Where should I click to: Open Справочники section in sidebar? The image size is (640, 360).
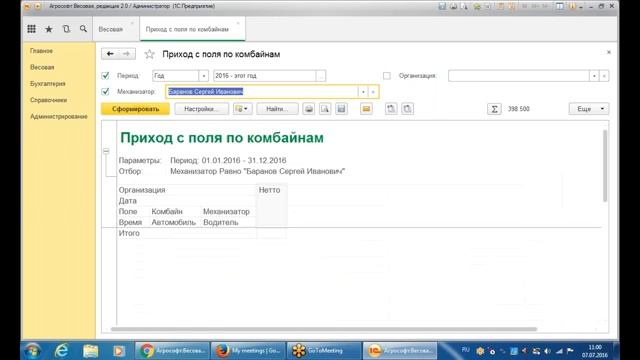click(x=48, y=100)
